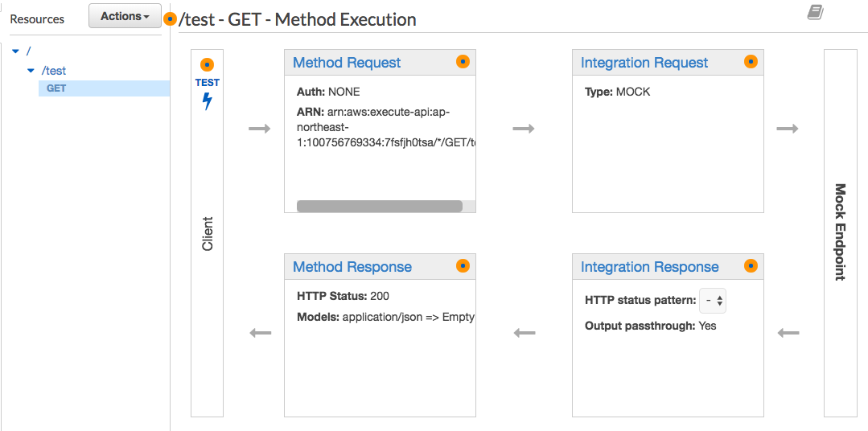Screen dimensions: 868x431
Task: Open the Integration Response settings link
Action: tap(650, 267)
